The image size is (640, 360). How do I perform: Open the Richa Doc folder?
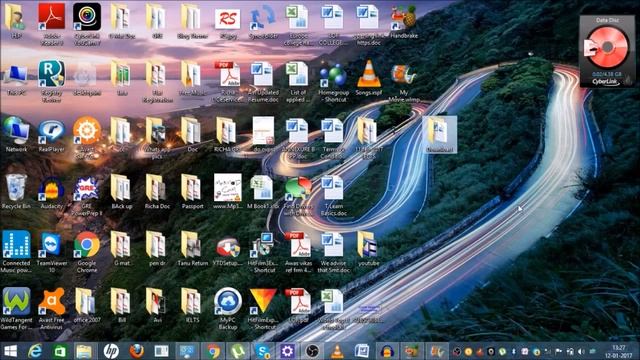click(x=157, y=192)
